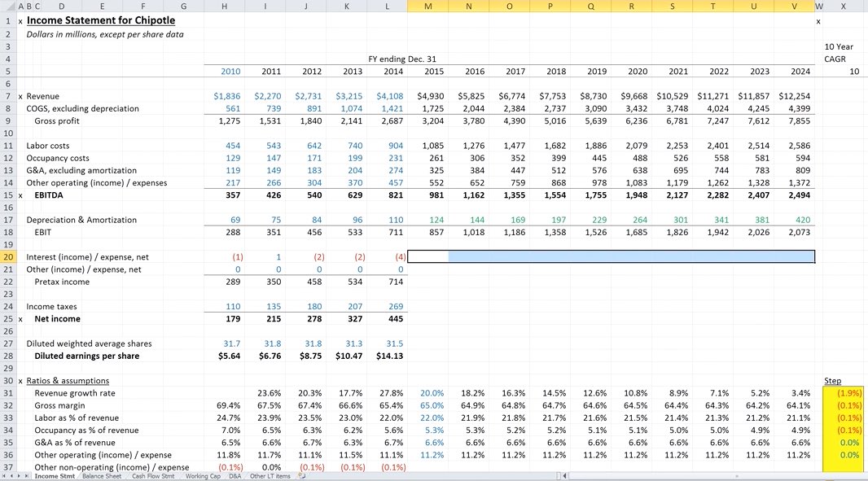
Task: Click the 'Ratios & assumptions' heading
Action: click(68, 381)
